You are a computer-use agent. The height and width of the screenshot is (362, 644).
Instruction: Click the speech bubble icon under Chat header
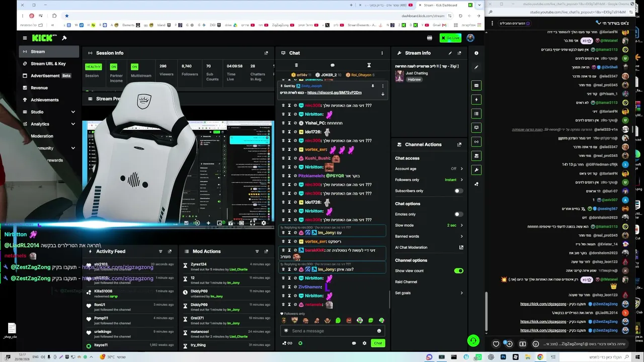(x=332, y=65)
